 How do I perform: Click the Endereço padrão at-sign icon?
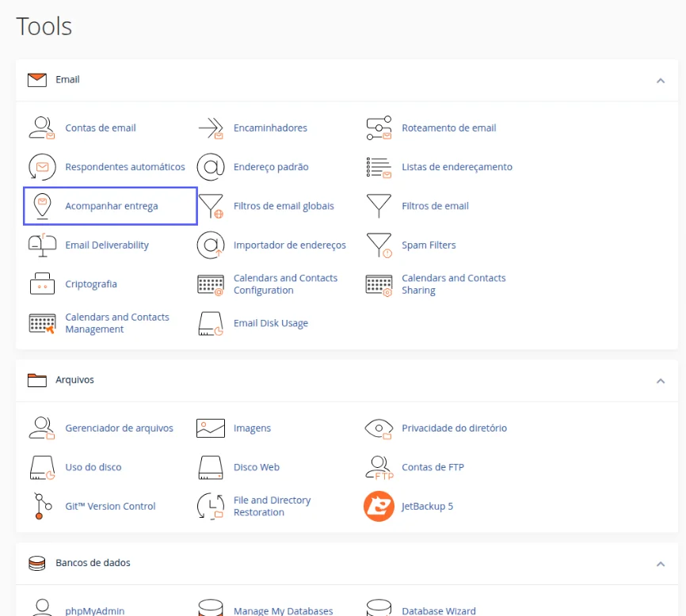click(x=211, y=167)
